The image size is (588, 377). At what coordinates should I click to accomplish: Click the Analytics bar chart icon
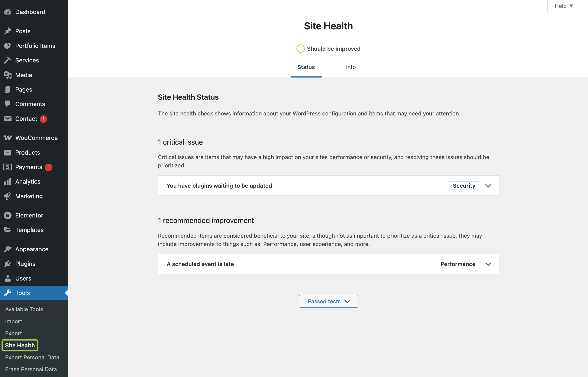pos(8,181)
